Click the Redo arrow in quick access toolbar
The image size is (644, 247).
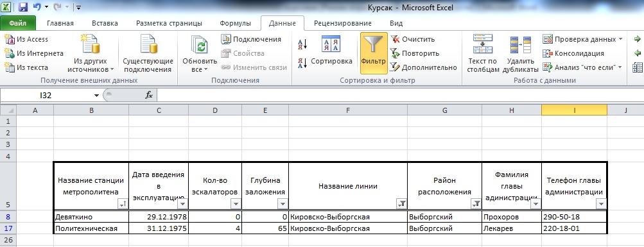pos(57,7)
